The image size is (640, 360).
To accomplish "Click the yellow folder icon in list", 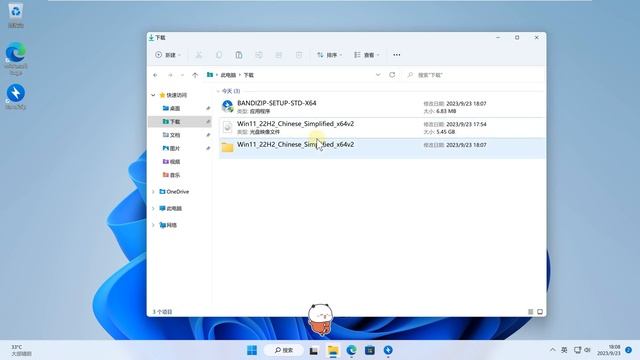I will click(x=227, y=147).
